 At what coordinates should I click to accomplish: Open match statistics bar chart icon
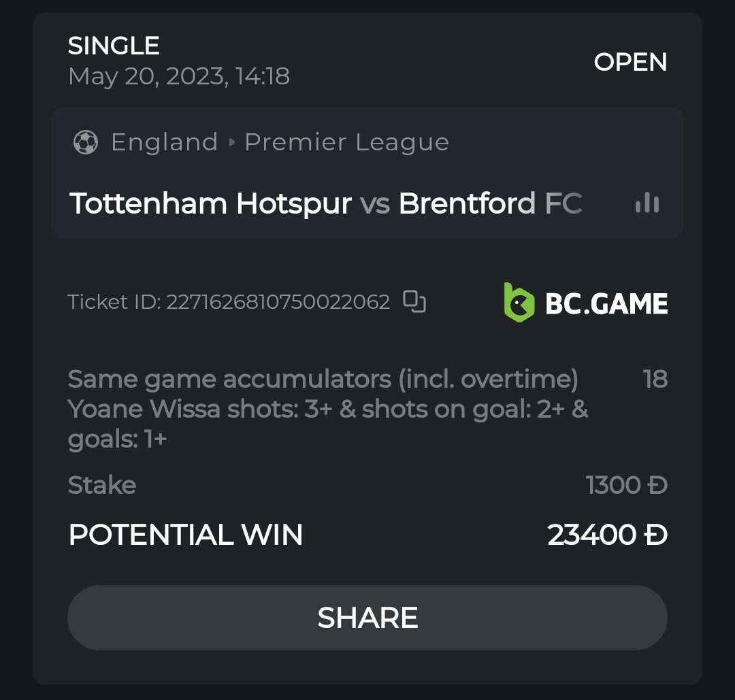click(647, 203)
